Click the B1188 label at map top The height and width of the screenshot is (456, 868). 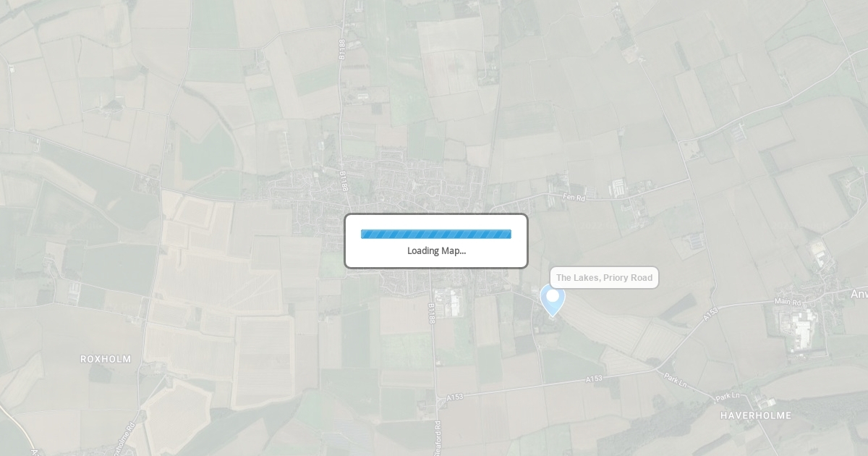click(x=342, y=49)
